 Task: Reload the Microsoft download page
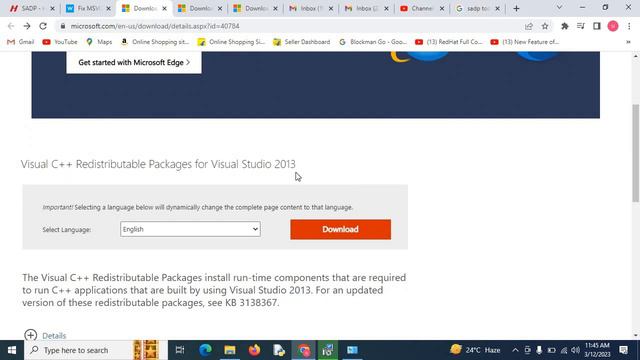(x=43, y=26)
